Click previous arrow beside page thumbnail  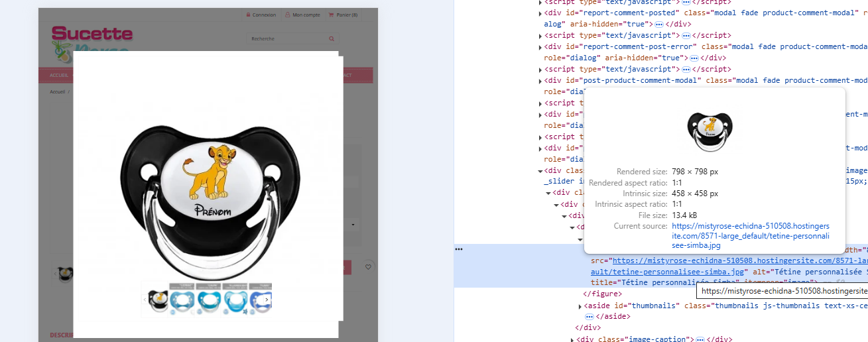tap(54, 272)
